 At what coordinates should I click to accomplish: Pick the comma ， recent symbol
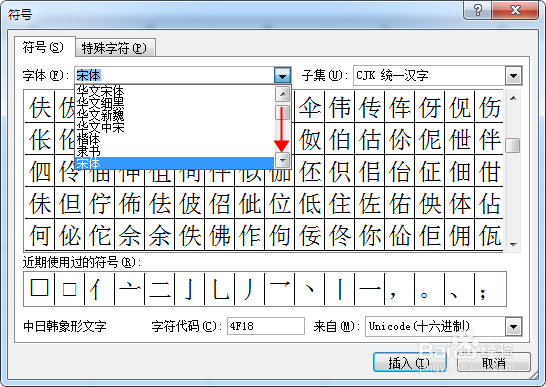(399, 289)
